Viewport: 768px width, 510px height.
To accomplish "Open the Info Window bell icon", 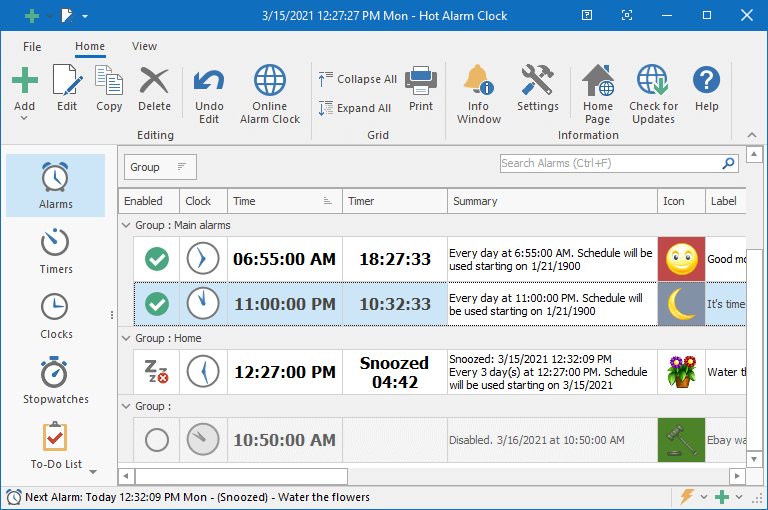I will [x=479, y=82].
